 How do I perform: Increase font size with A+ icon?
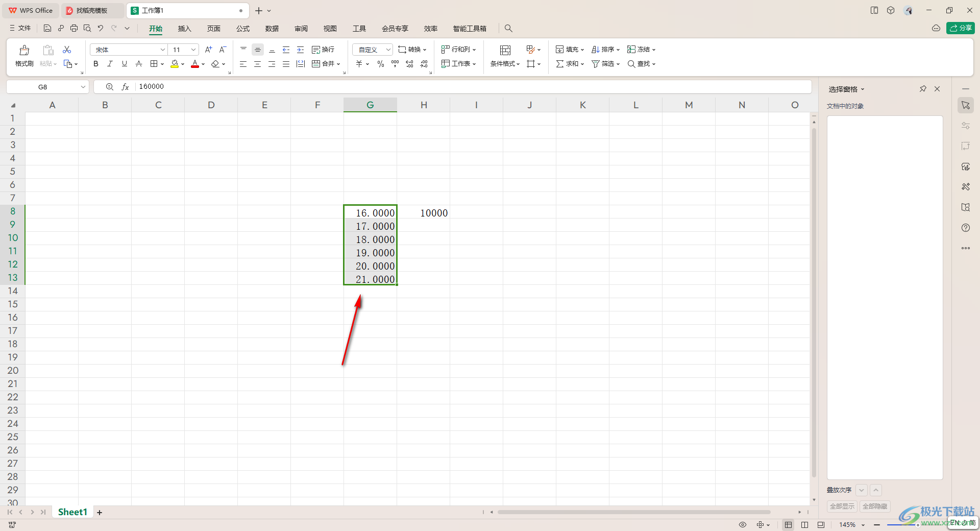(208, 50)
